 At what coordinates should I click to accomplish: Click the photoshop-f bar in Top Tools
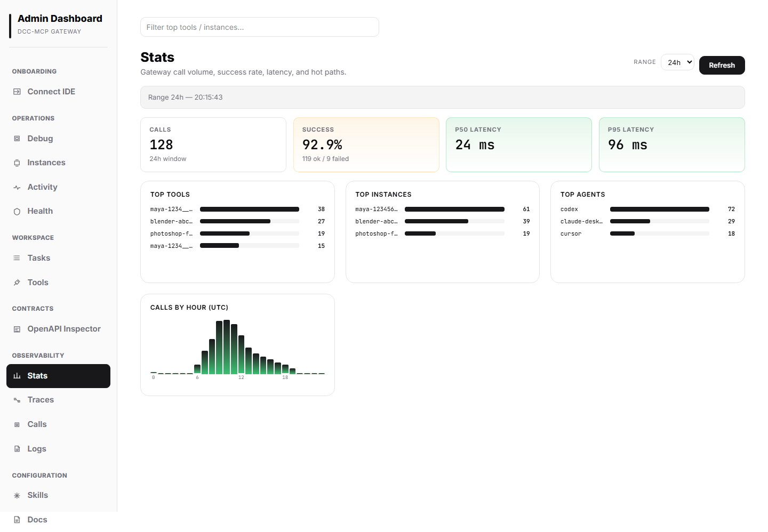click(250, 233)
